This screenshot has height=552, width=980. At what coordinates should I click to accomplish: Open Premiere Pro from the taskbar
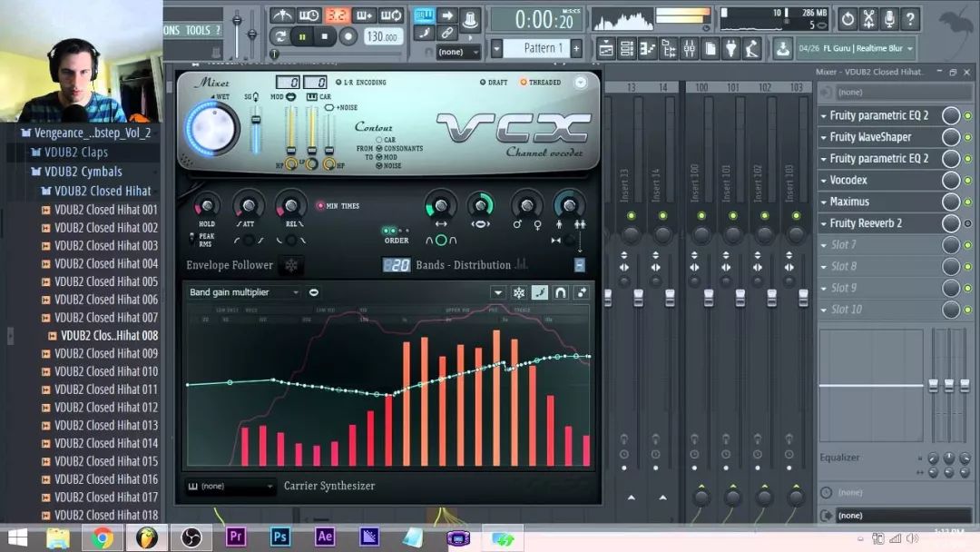coord(236,537)
